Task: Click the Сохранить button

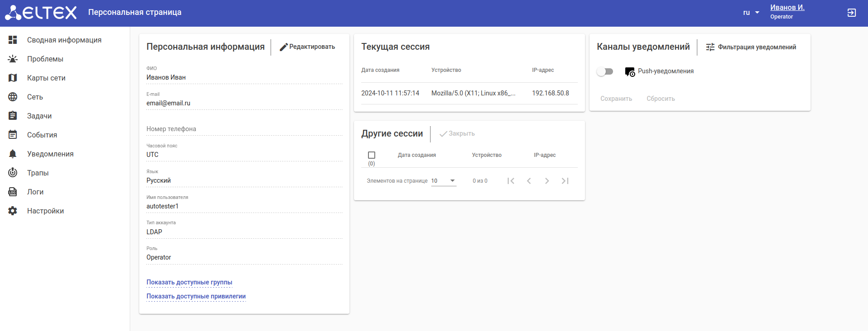Action: click(x=616, y=99)
